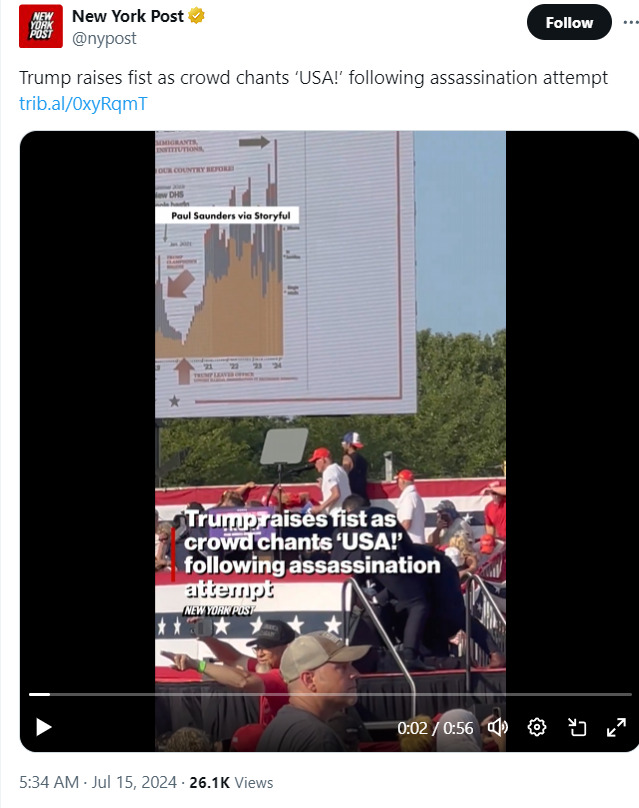
Task: Open the @nypost handle
Action: point(104,38)
